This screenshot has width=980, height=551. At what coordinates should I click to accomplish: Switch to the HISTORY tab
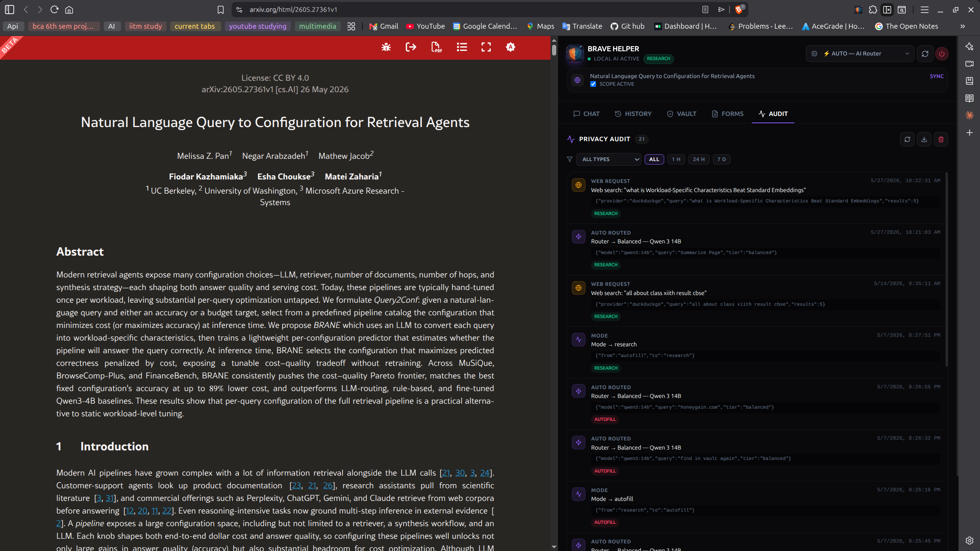coord(633,114)
